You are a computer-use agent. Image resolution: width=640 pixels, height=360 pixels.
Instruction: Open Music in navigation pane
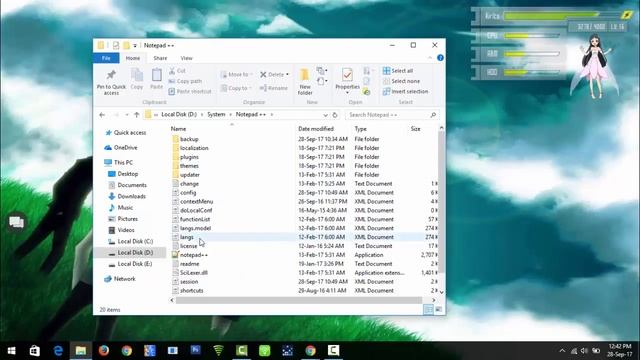point(121,208)
